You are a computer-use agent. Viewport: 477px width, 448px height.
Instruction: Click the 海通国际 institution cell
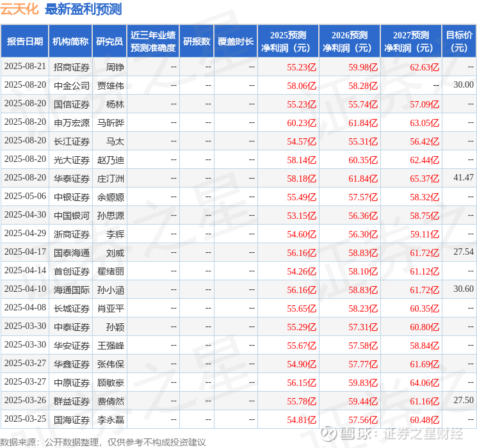[x=72, y=289]
